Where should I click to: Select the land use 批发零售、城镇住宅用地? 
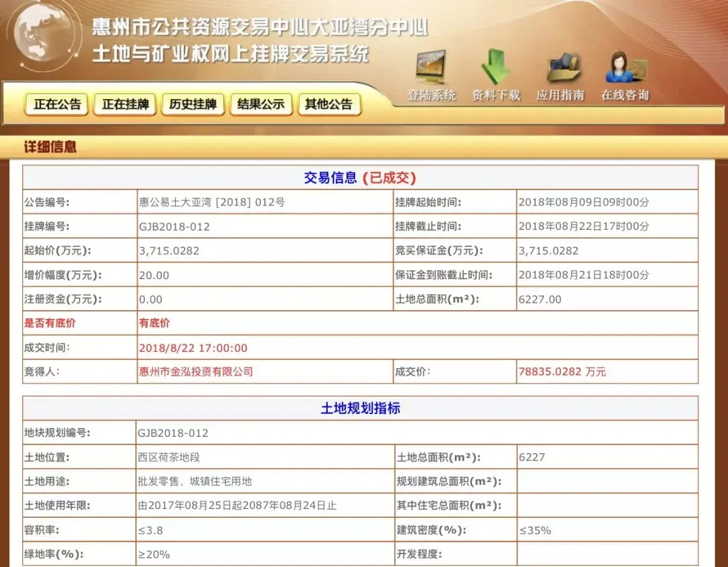(195, 481)
